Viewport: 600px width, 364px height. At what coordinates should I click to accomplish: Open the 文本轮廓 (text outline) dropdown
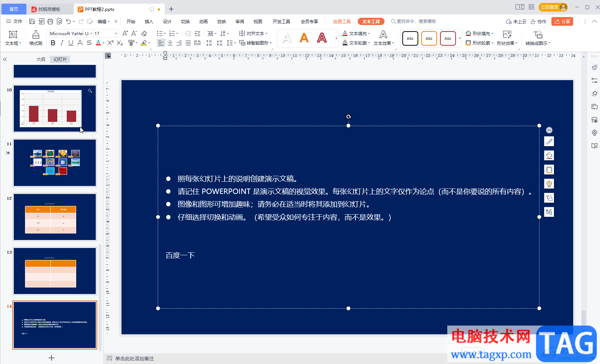pos(356,43)
